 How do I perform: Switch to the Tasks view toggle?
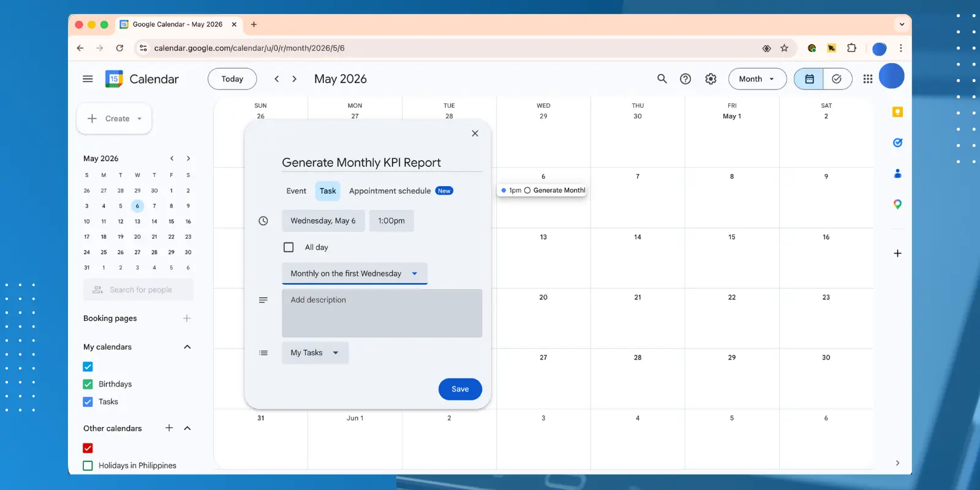click(837, 79)
